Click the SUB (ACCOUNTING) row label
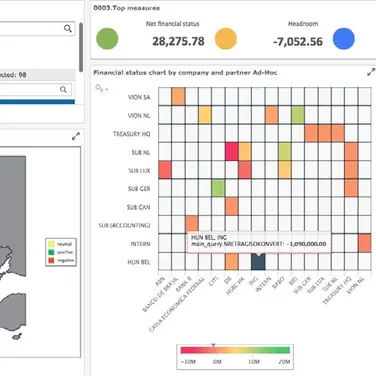 pyautogui.click(x=124, y=226)
